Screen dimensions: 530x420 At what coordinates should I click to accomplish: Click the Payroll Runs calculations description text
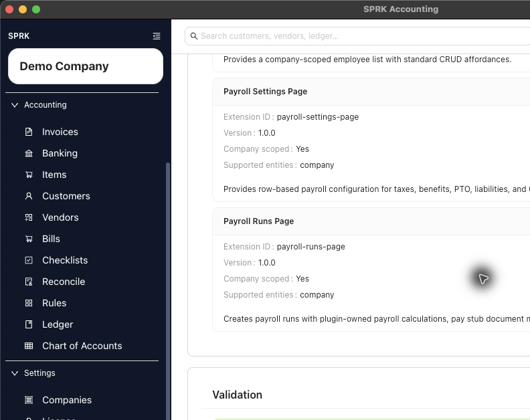coord(377,319)
